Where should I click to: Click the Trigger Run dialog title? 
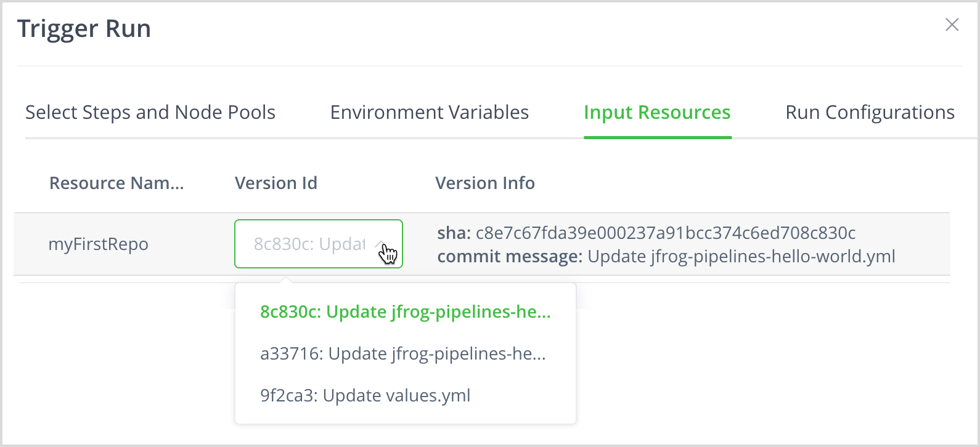(x=84, y=29)
